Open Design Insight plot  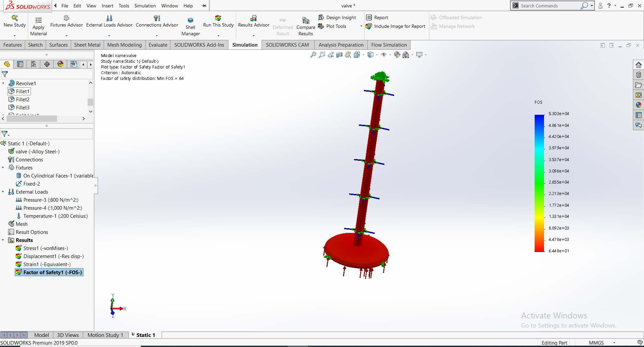[x=337, y=17]
